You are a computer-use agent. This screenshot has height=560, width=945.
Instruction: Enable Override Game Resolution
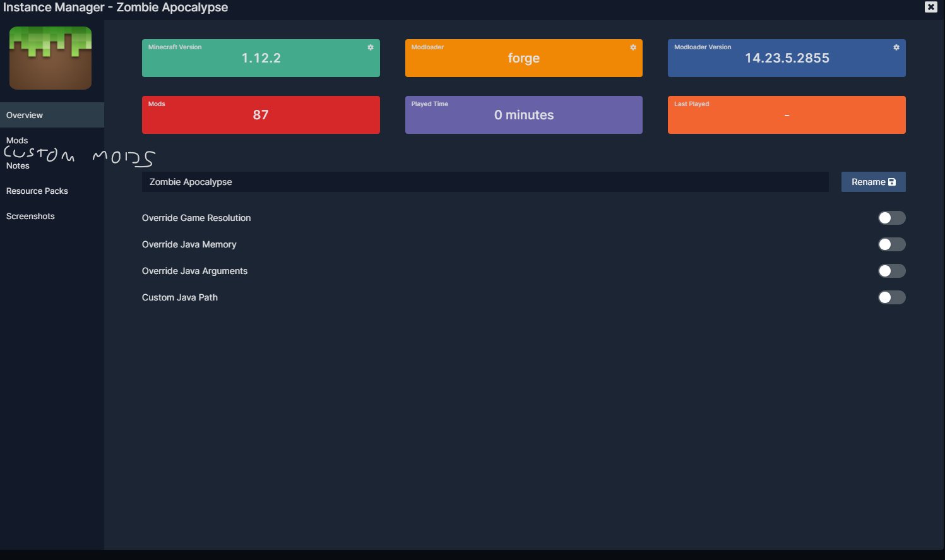[891, 217]
